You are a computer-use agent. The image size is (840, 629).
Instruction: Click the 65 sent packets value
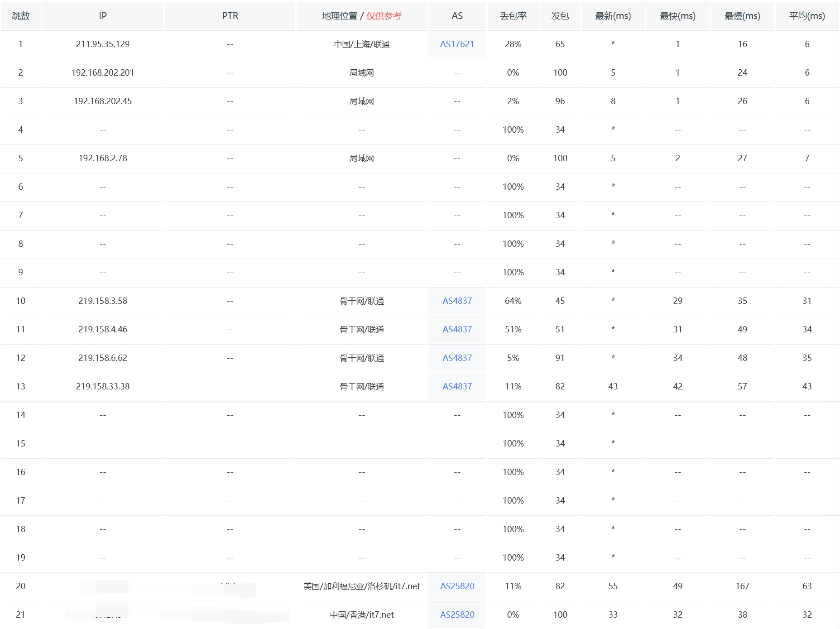[560, 44]
